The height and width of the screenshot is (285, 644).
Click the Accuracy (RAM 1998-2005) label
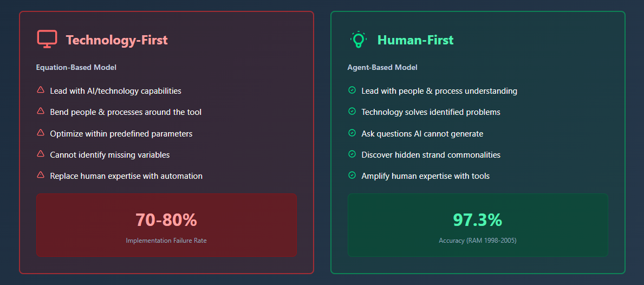click(x=478, y=241)
